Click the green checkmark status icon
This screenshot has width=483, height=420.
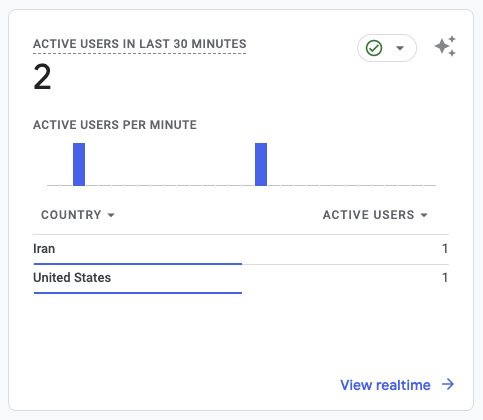pyautogui.click(x=374, y=48)
